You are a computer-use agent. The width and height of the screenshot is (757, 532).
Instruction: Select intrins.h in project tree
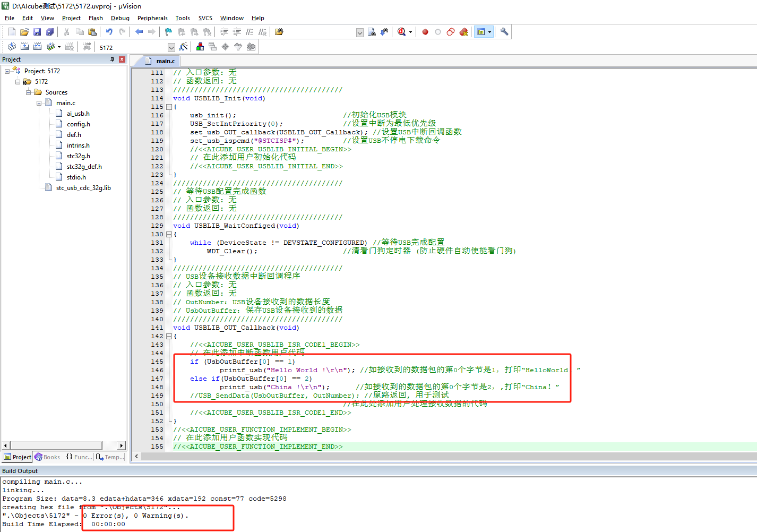[78, 145]
